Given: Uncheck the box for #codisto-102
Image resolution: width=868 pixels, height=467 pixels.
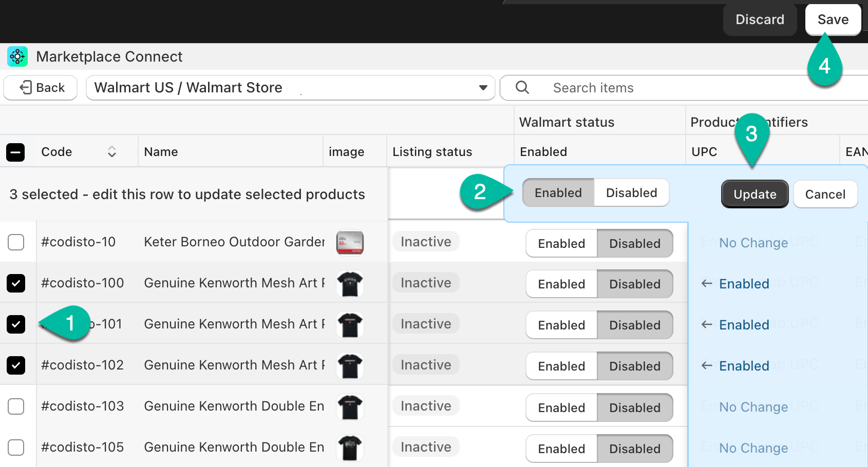Looking at the screenshot, I should (x=16, y=365).
